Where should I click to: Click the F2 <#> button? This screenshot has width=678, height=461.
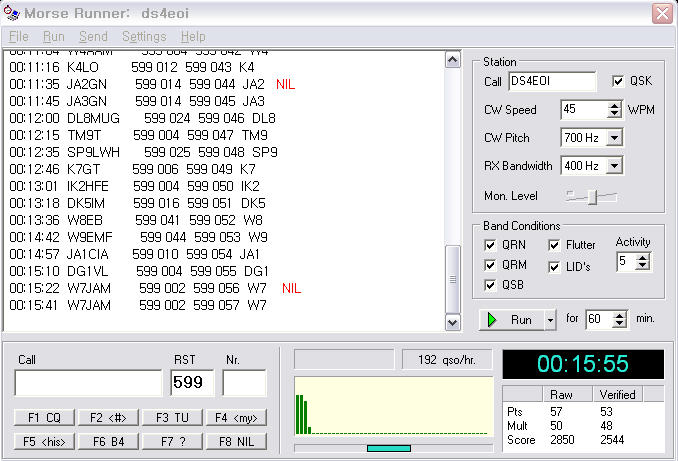click(108, 418)
